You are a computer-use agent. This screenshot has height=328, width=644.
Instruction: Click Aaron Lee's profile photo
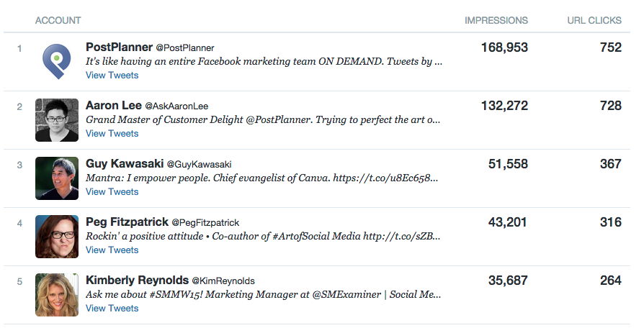point(57,120)
